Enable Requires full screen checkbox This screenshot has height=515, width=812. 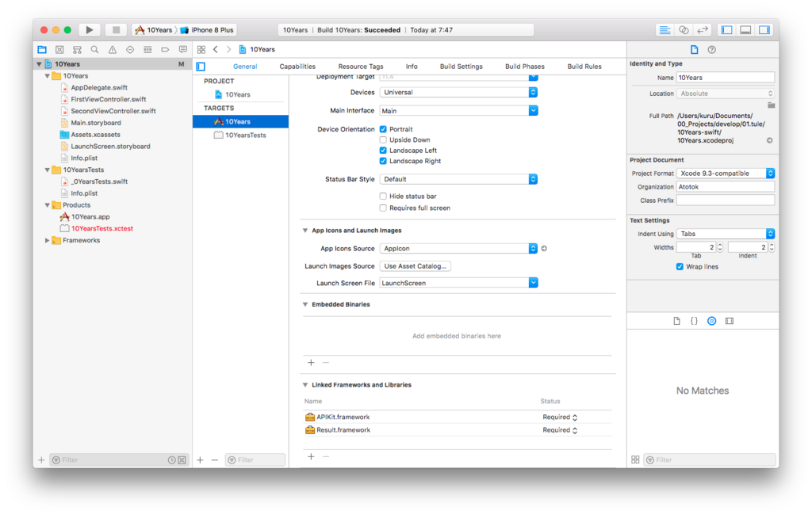point(383,208)
